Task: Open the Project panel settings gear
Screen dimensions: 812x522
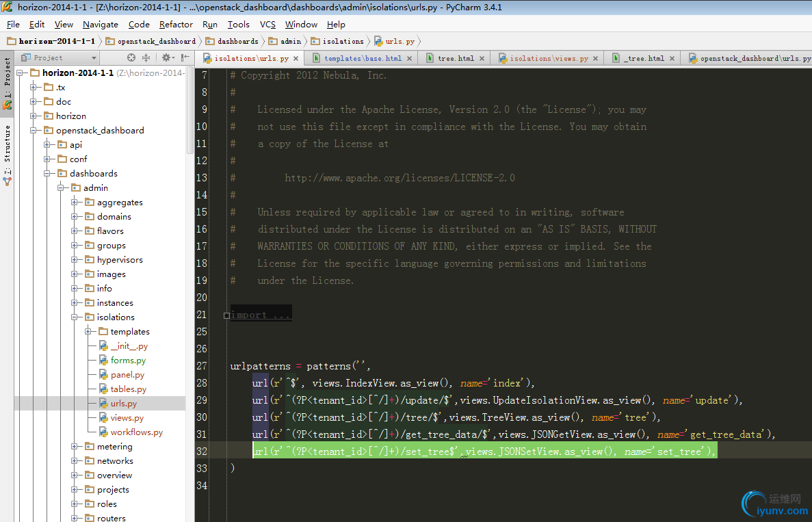Action: coord(168,58)
